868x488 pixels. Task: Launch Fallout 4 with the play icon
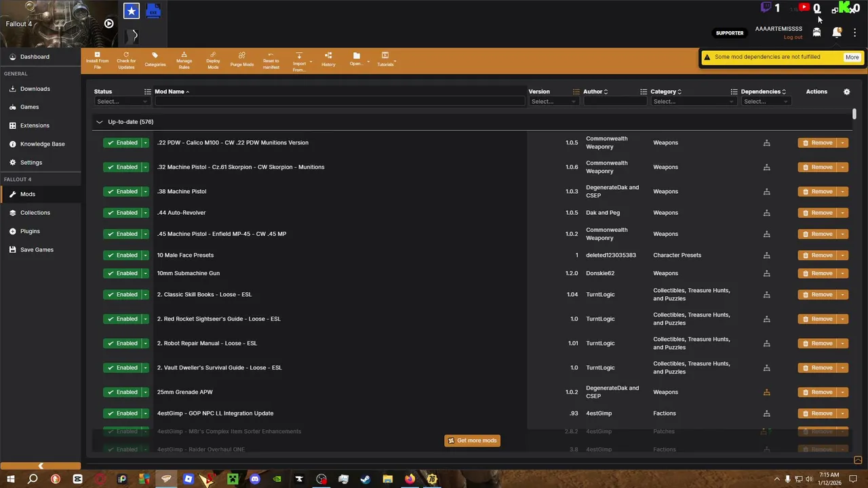pyautogui.click(x=108, y=24)
